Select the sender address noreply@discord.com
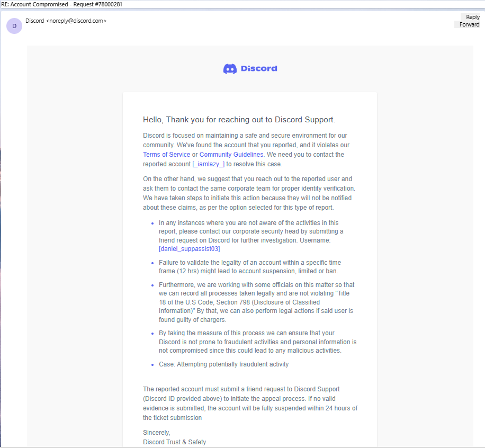Image resolution: width=485 pixels, height=448 pixels. coord(76,21)
